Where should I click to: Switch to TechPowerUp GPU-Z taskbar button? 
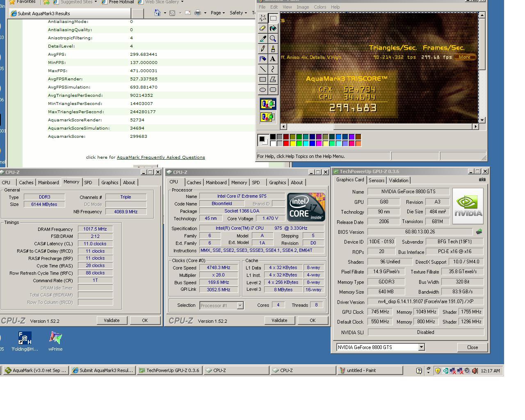pyautogui.click(x=170, y=370)
